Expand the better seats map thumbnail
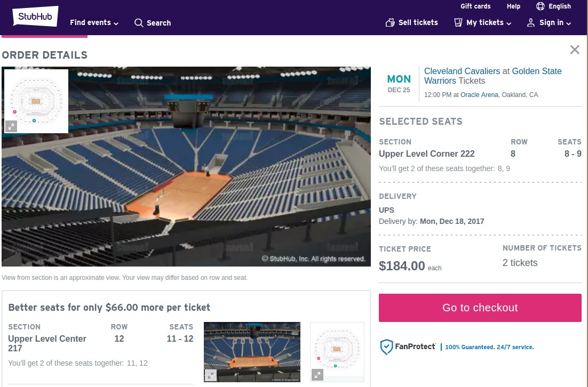Image resolution: width=588 pixels, height=387 pixels. [x=317, y=375]
